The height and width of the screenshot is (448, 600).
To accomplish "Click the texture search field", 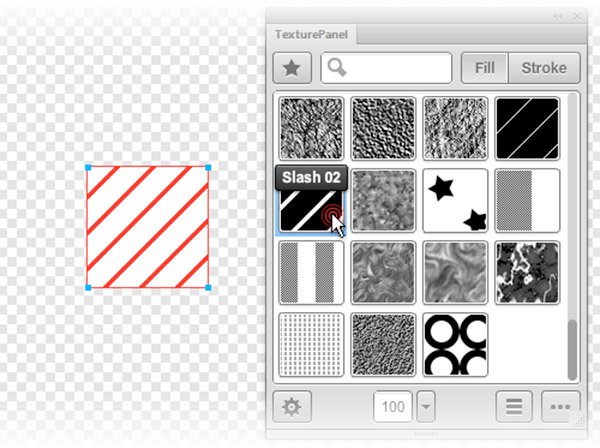I will click(x=386, y=68).
